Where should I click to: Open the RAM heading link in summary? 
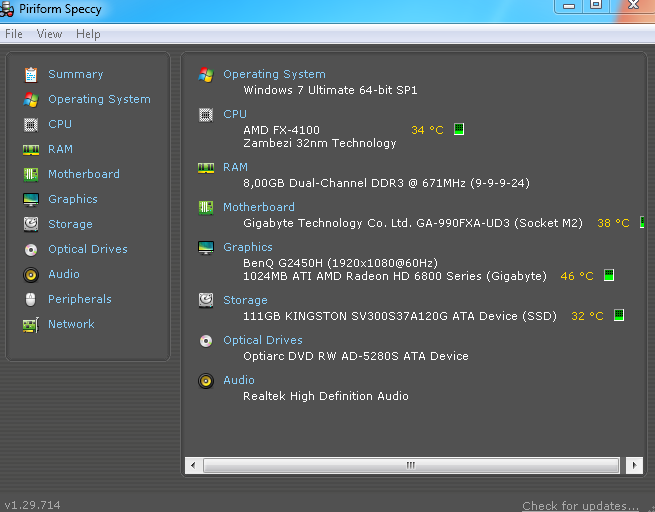[236, 167]
